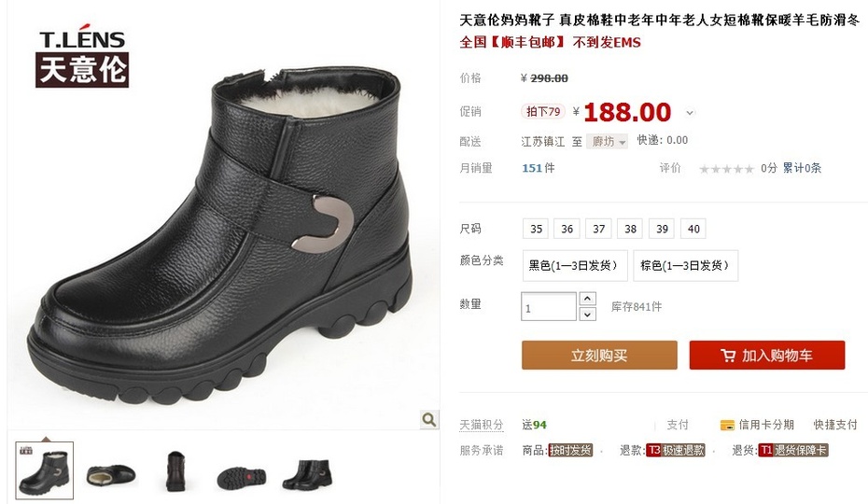Screen dimensions: 868x504
Task: Select size 35
Action: pos(536,229)
